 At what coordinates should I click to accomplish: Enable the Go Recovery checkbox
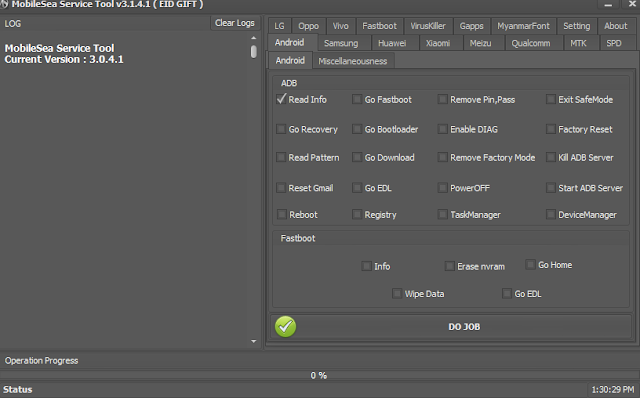tap(281, 129)
